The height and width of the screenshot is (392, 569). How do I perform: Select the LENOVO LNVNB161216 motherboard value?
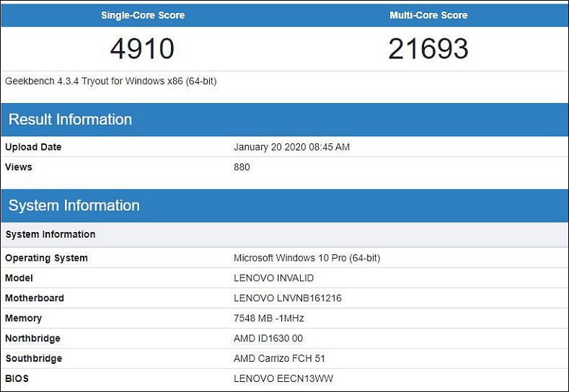[288, 298]
